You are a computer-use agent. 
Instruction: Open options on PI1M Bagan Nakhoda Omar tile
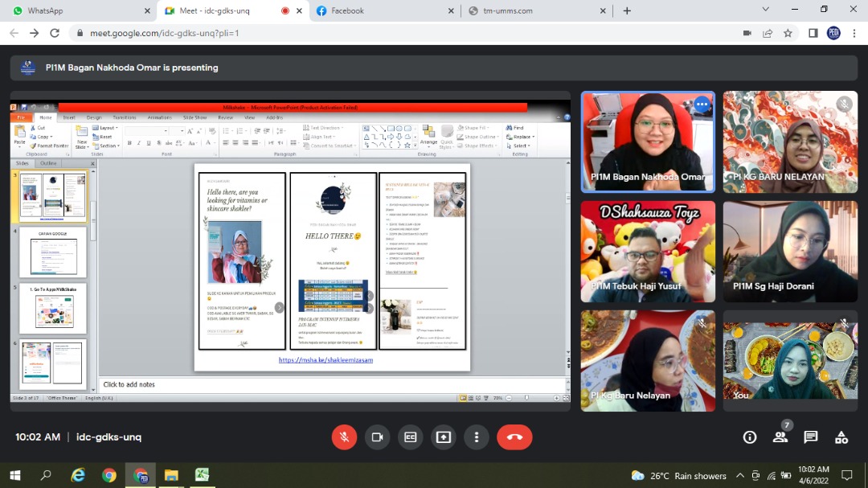coord(702,105)
